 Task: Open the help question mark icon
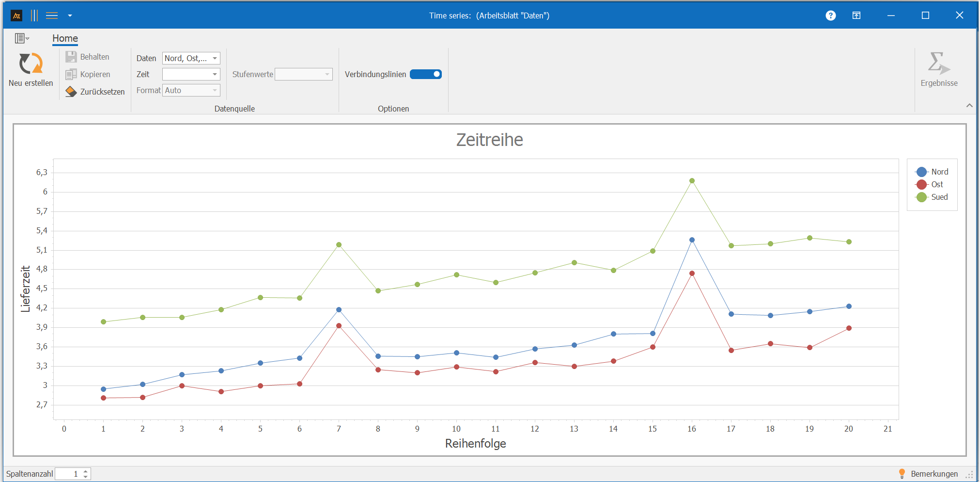click(830, 16)
